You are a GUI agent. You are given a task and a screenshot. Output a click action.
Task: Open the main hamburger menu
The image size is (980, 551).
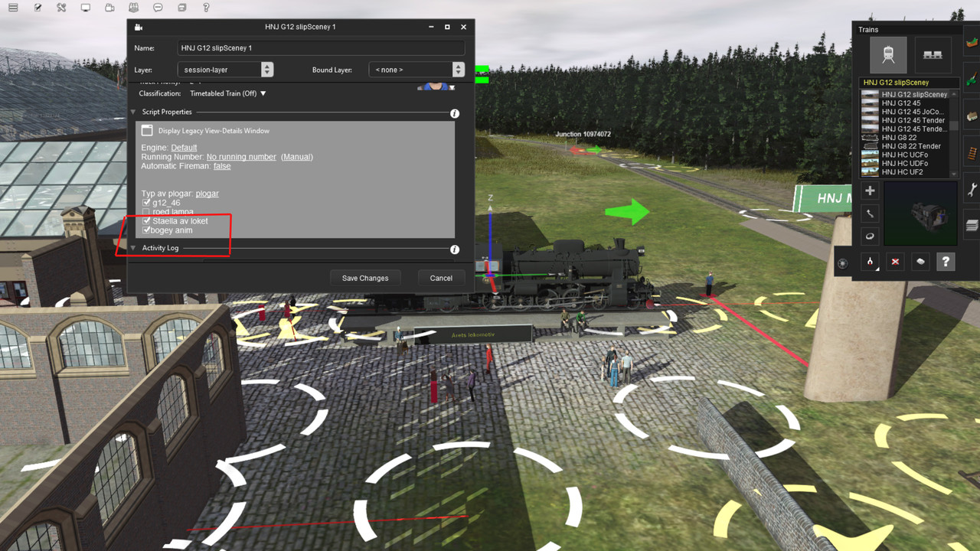[13, 8]
